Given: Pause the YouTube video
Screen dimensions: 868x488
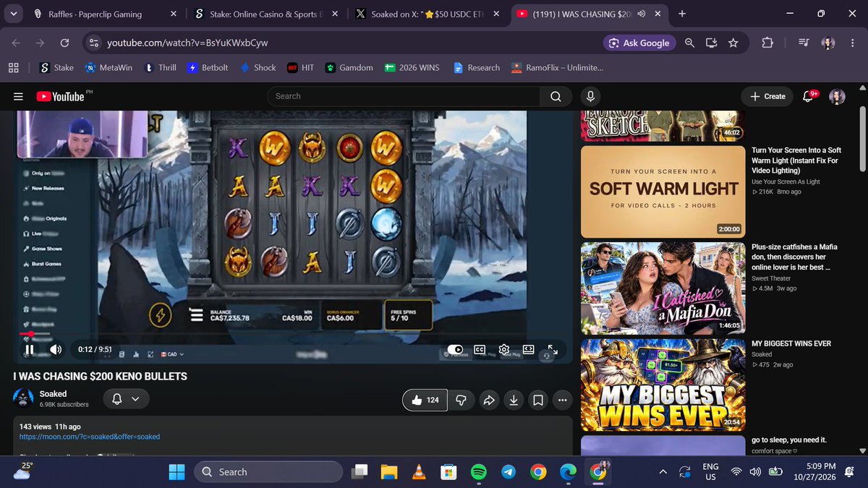Looking at the screenshot, I should pyautogui.click(x=30, y=350).
